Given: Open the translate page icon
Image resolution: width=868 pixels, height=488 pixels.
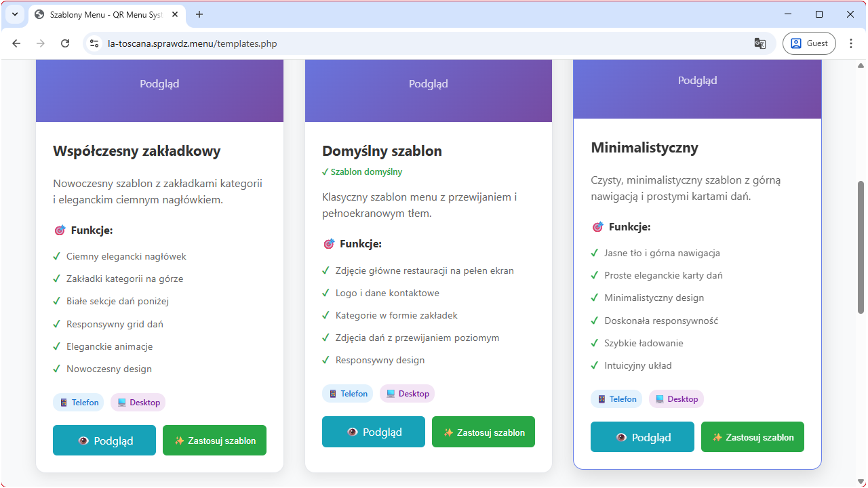Looking at the screenshot, I should (759, 43).
